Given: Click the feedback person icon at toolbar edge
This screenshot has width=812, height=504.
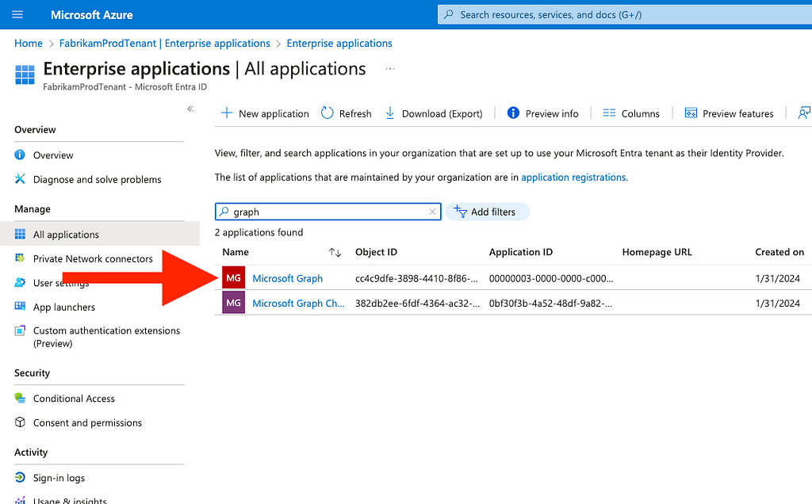Looking at the screenshot, I should (804, 113).
